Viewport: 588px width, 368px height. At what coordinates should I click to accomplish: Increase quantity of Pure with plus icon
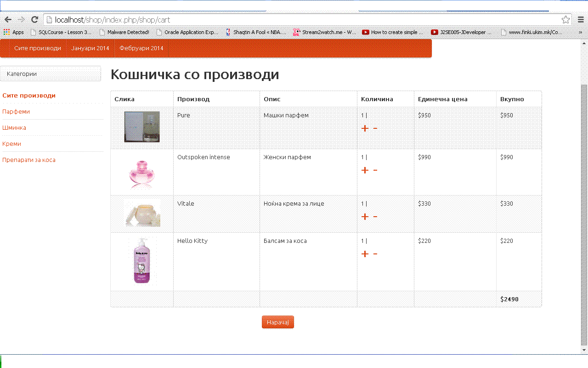365,128
